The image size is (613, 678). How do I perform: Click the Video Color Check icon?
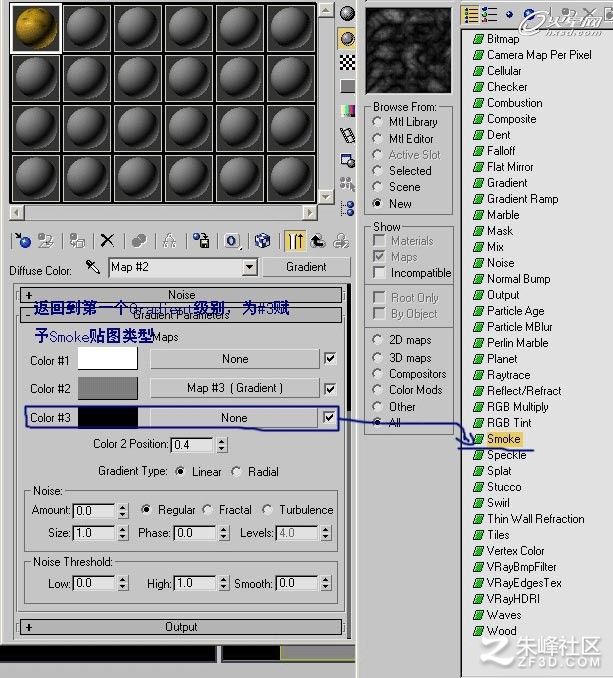(x=347, y=111)
